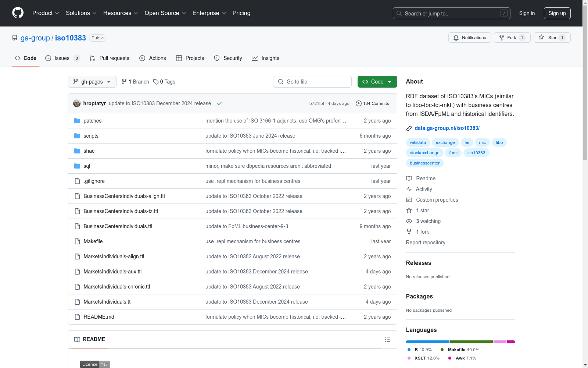The height and width of the screenshot is (368, 588).
Task: Switch to the Pull requests tab
Action: pos(110,58)
